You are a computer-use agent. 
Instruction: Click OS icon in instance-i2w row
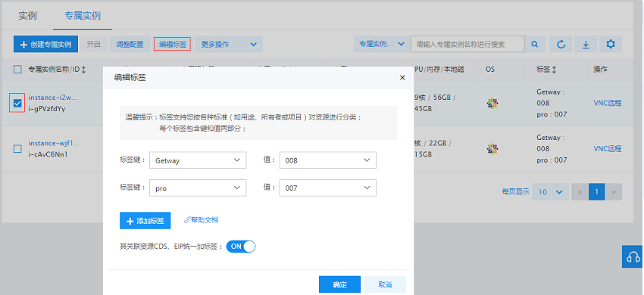492,104
